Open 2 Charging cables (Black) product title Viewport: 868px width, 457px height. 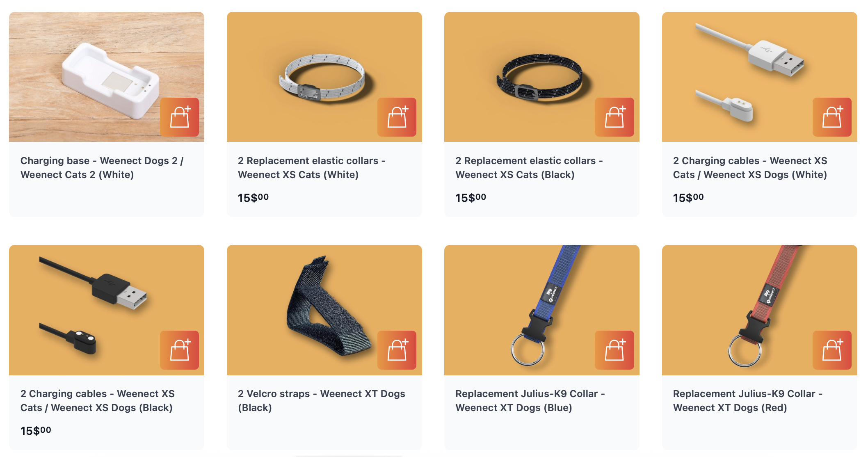coord(98,401)
